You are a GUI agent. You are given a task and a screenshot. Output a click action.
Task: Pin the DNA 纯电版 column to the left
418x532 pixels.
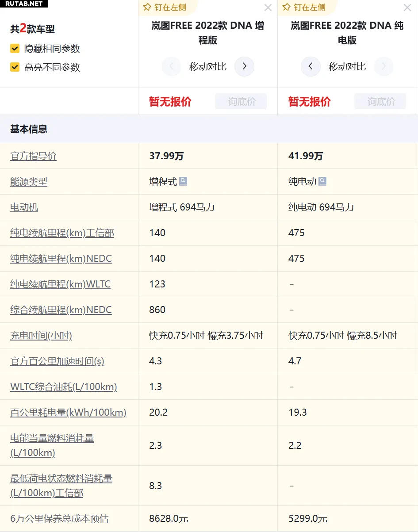pyautogui.click(x=304, y=8)
